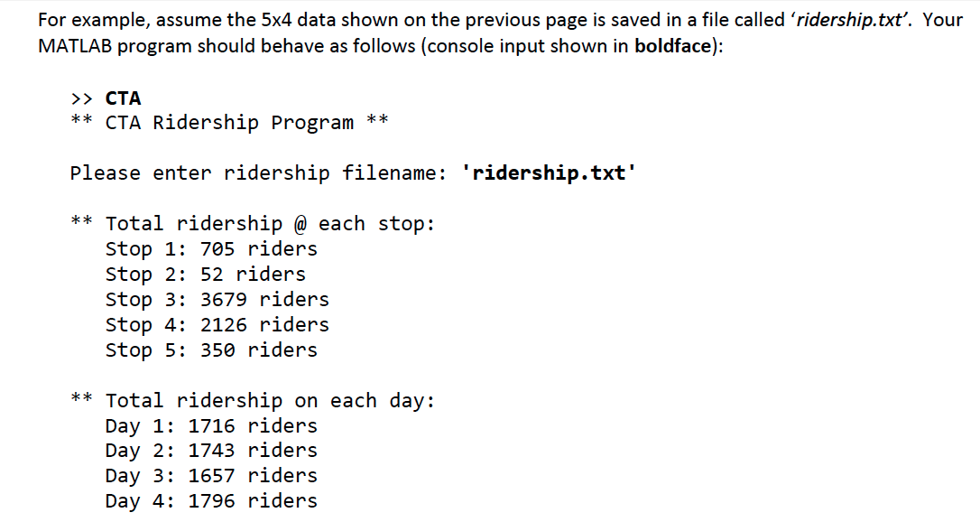Click the Day 3: 1657 riders line

click(x=211, y=476)
